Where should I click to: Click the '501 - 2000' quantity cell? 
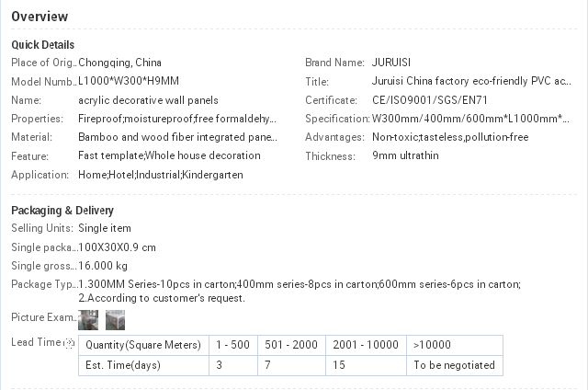pos(291,345)
